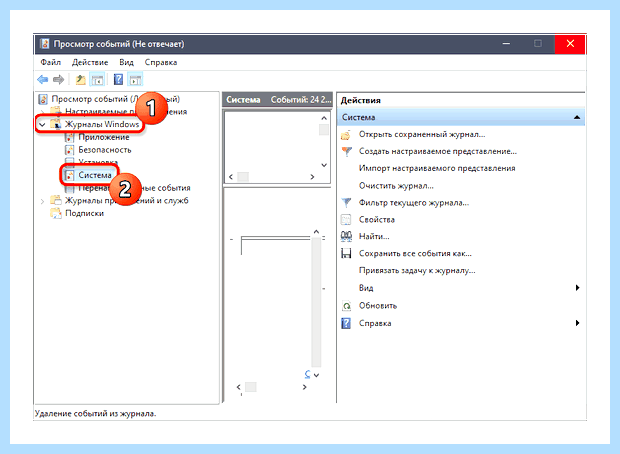Click Фильтр текущего журнала action
Viewport: 620px width, 454px height.
click(x=414, y=203)
